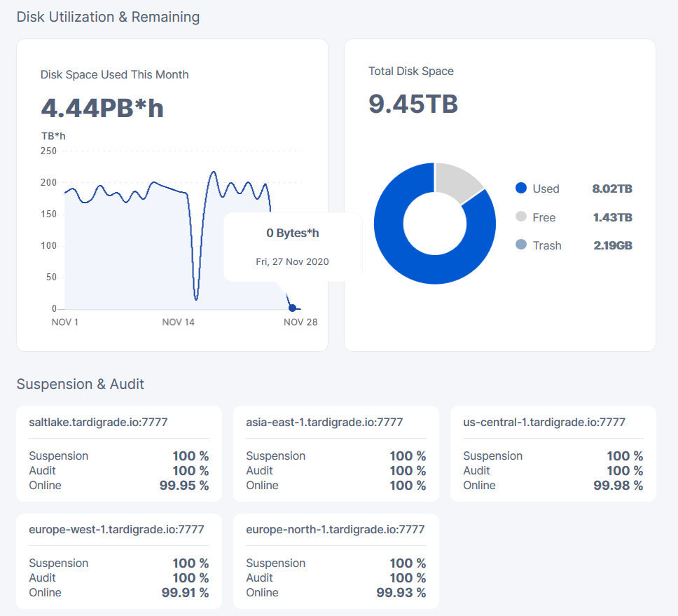Click the 4.44PB*h disk usage value
This screenshot has height=616, width=678.
click(x=102, y=108)
